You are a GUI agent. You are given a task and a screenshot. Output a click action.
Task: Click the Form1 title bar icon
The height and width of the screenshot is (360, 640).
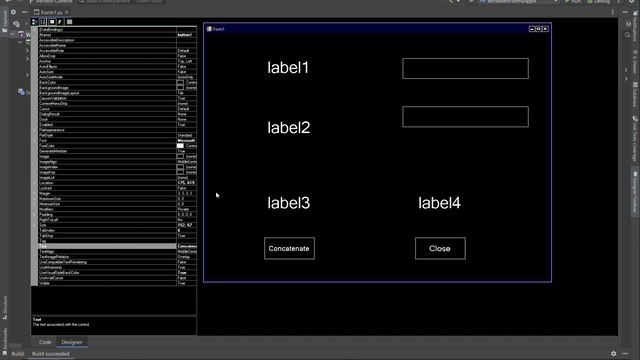click(x=209, y=29)
